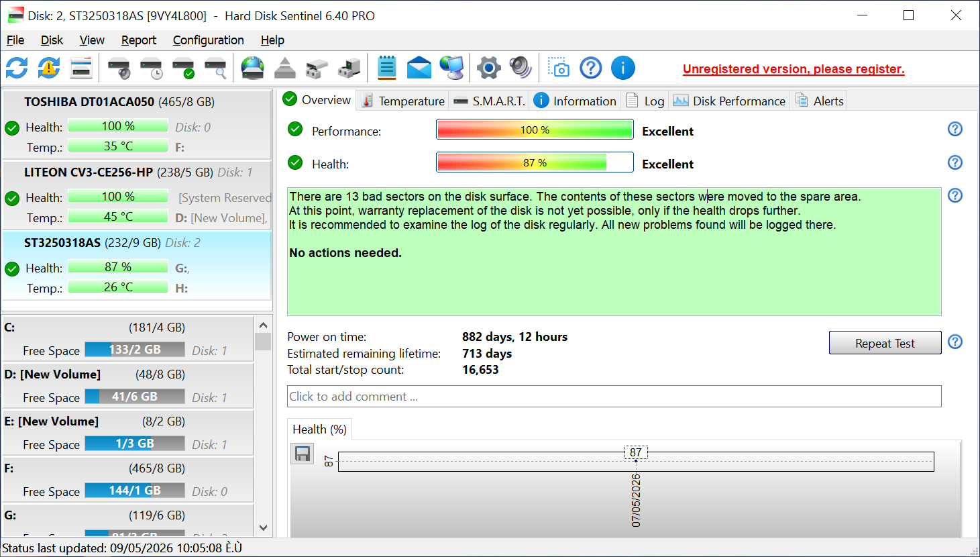980x557 pixels.
Task: Click the 87 data point on Health chart
Action: (x=636, y=461)
